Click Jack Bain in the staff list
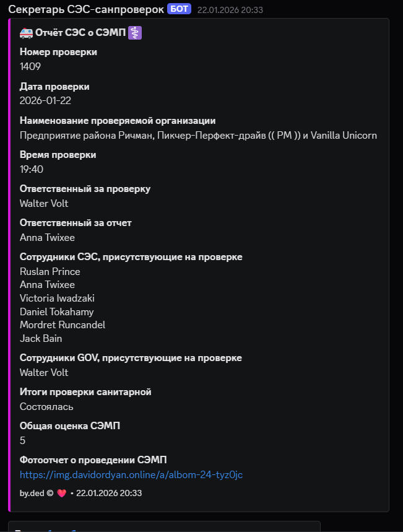The image size is (403, 532). (x=41, y=338)
